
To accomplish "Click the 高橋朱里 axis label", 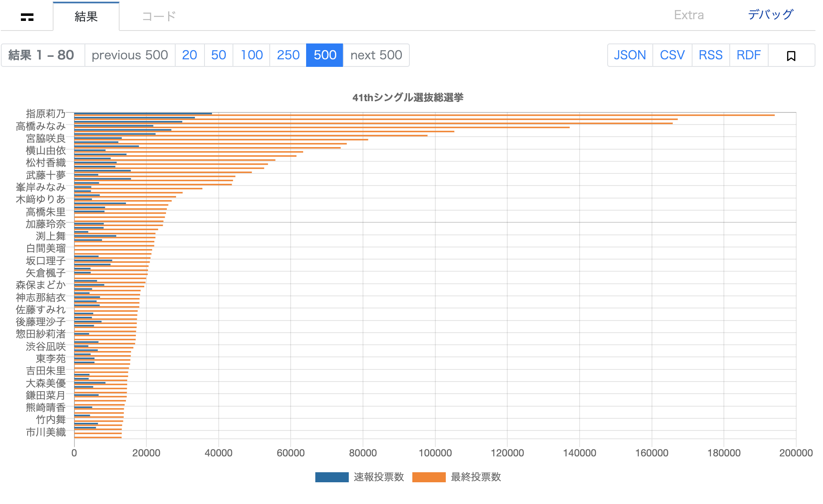I will [46, 212].
